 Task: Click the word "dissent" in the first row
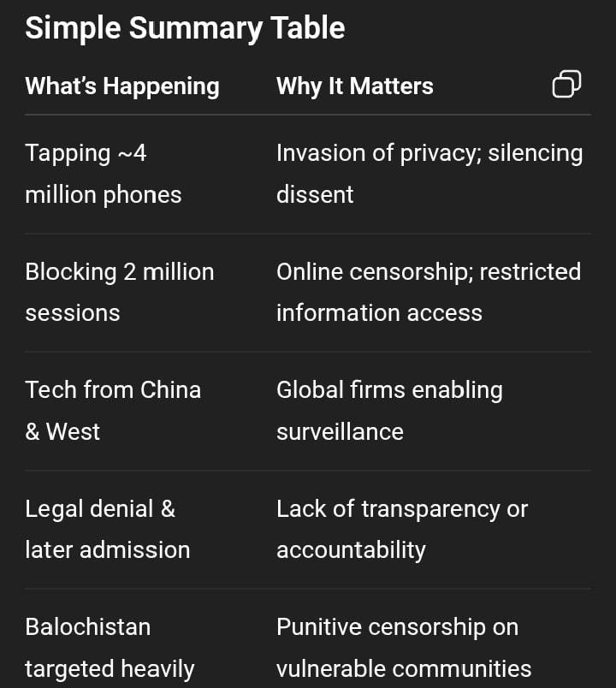point(315,194)
